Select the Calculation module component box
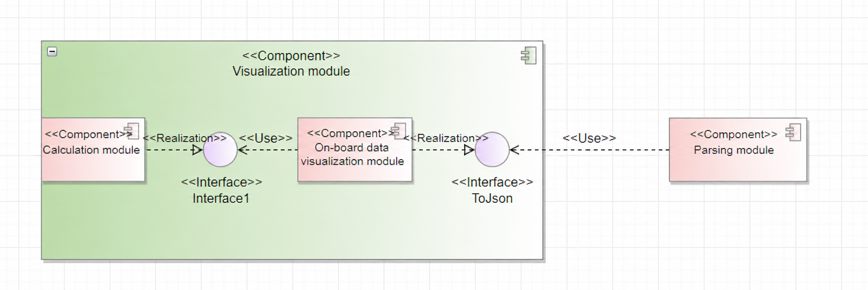The image size is (868, 290). point(93,150)
